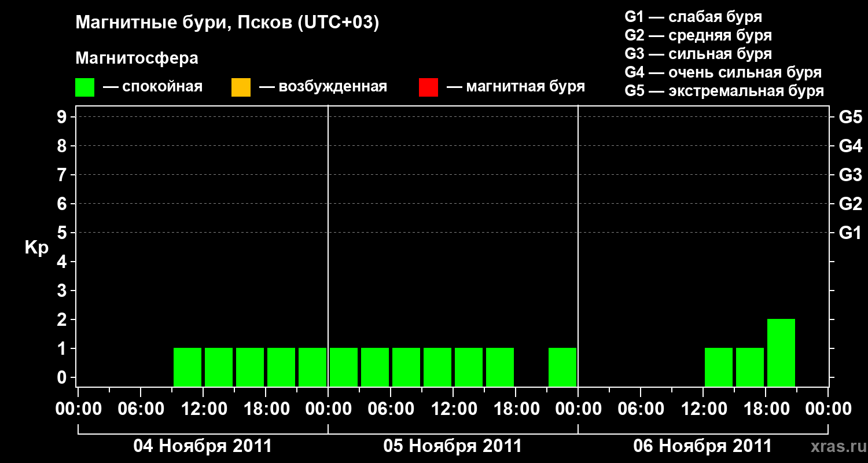Viewport: 868px width, 463px height.
Task: Click the right-axis 'G4' storm level label
Action: (x=850, y=146)
